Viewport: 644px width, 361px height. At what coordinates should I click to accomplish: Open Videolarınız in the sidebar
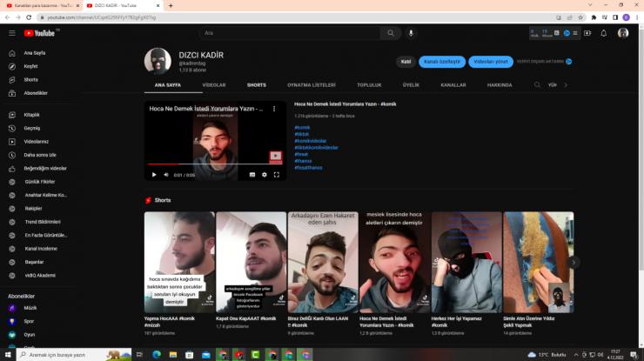coord(37,142)
